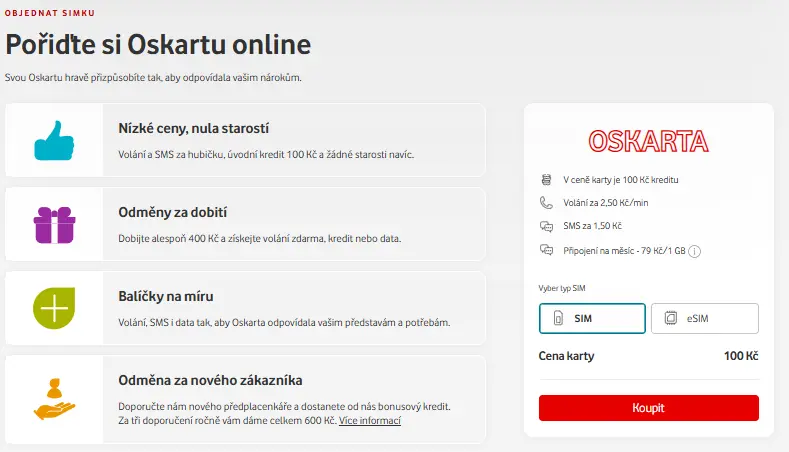Click SIM card icon inside SIM option
Screen dimensions: 789x452
[x=558, y=318]
